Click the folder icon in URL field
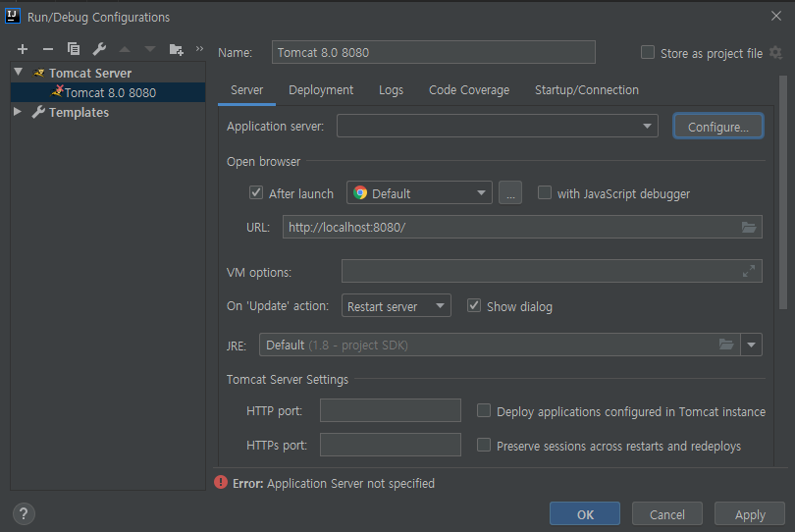 pos(750,227)
